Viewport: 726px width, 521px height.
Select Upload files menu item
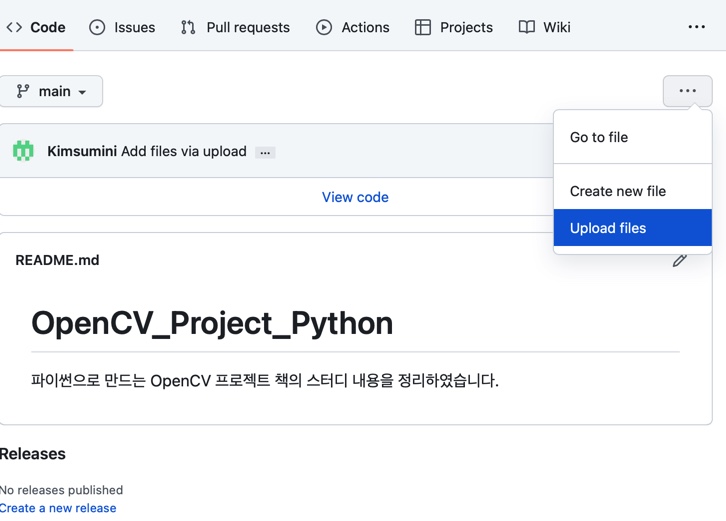click(x=632, y=228)
